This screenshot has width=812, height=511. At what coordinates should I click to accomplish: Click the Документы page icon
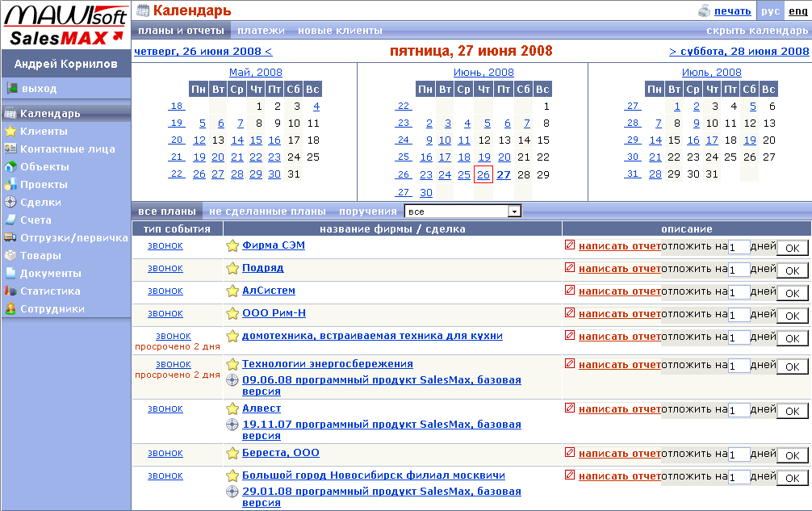point(10,273)
